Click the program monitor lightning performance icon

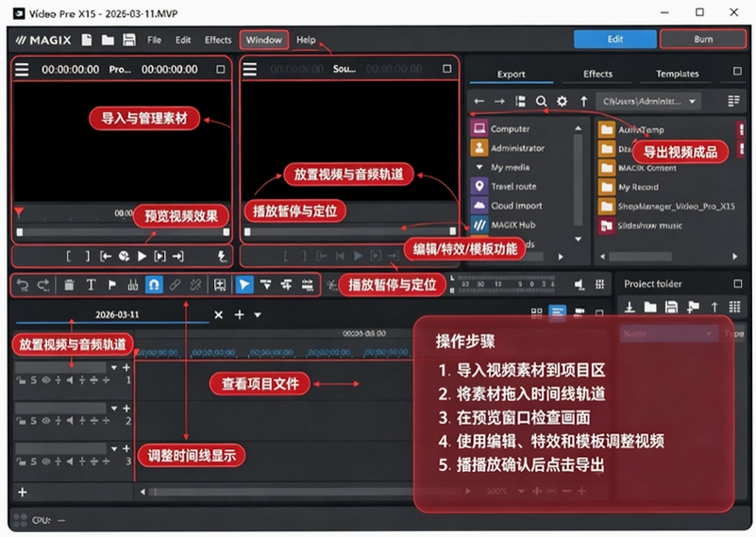pyautogui.click(x=222, y=256)
